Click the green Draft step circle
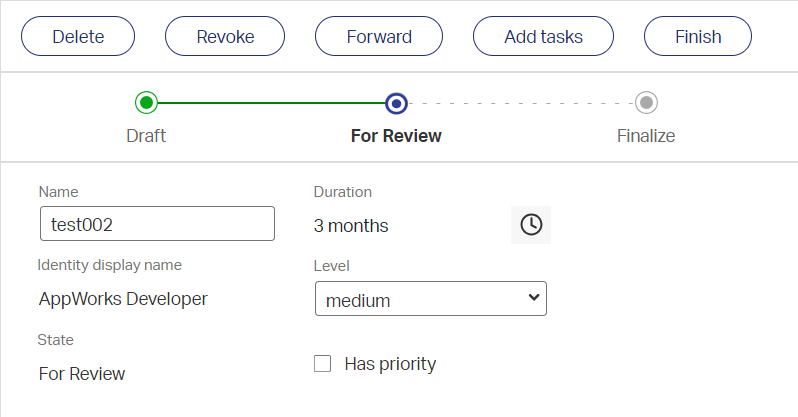Screen dimensions: 798x417 click(146, 102)
